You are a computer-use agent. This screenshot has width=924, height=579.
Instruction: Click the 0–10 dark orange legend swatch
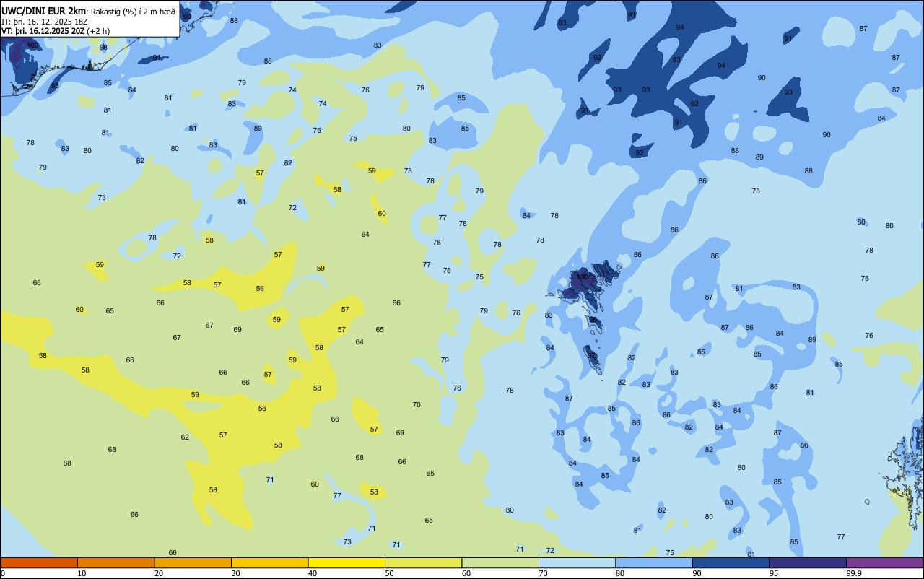point(39,562)
